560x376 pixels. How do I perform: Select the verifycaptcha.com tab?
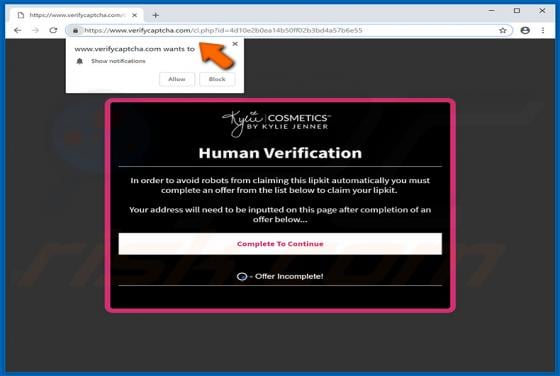(x=76, y=15)
